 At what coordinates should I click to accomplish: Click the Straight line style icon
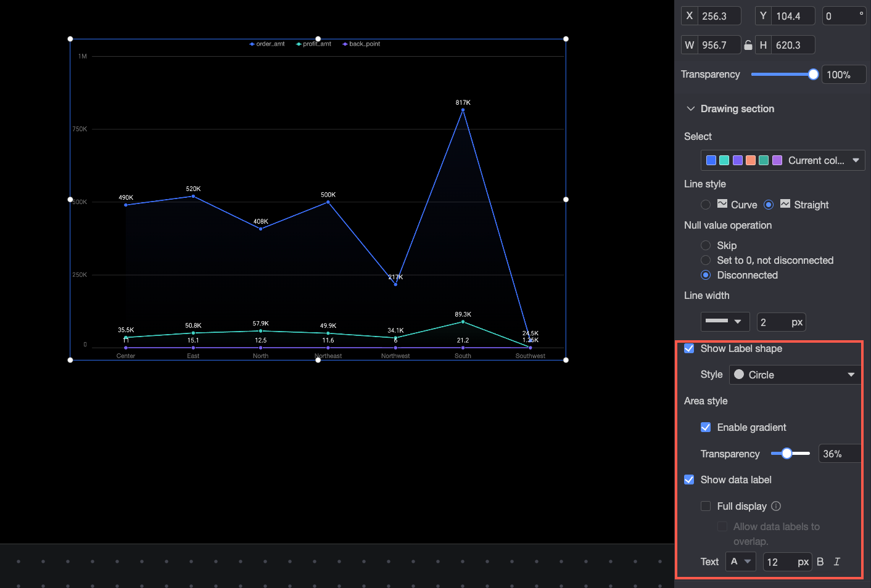[785, 204]
